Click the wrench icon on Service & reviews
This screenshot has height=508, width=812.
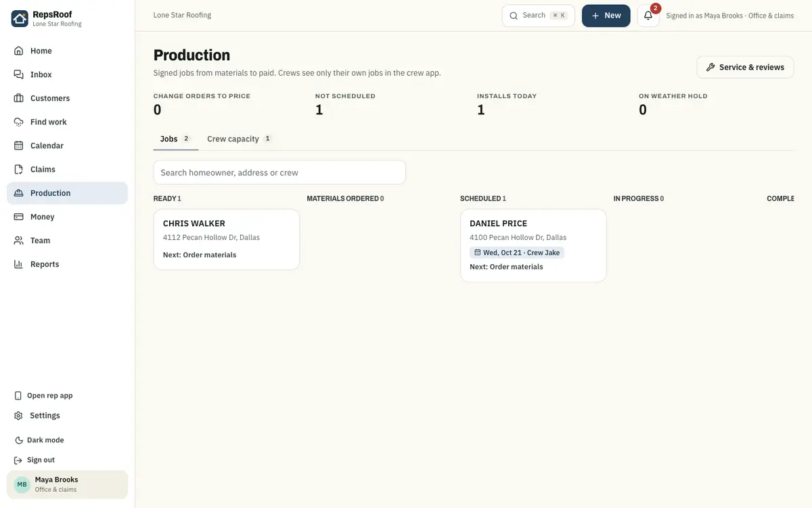point(710,67)
